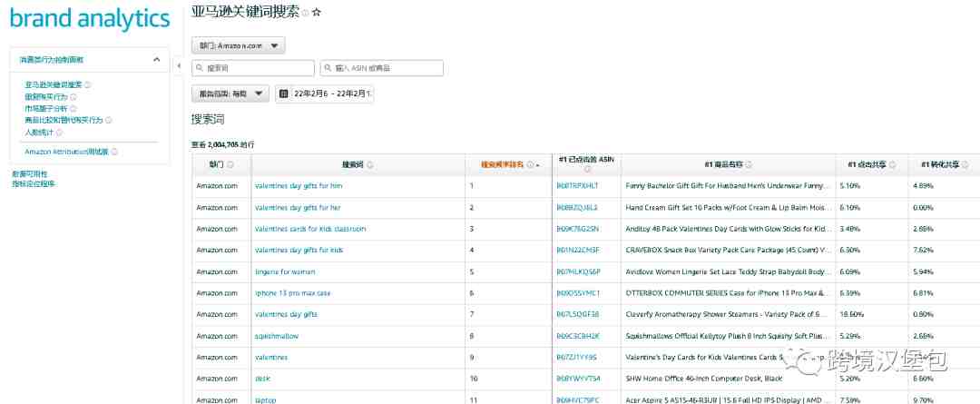Open the 部门: Amazon.com dropdown
The height and width of the screenshot is (404, 980).
238,45
